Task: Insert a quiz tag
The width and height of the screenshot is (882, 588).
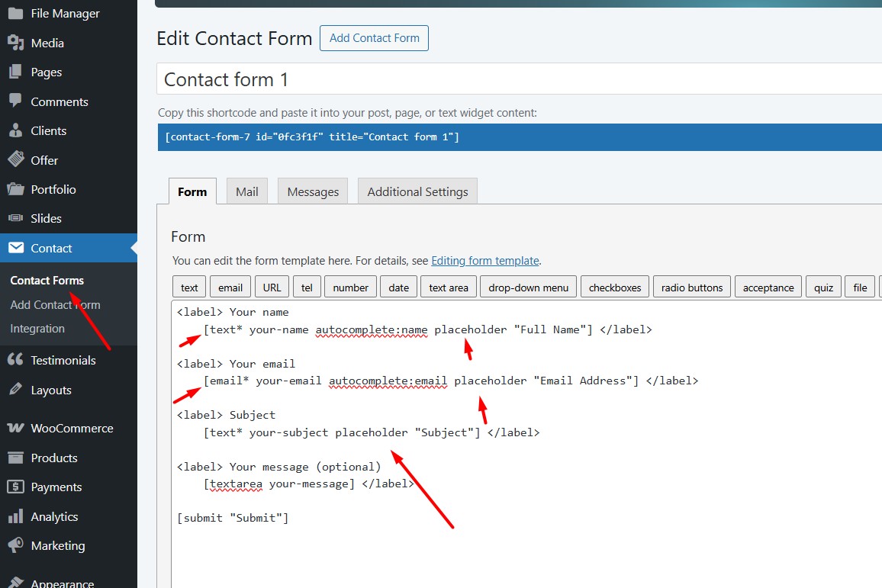Action: [x=823, y=287]
